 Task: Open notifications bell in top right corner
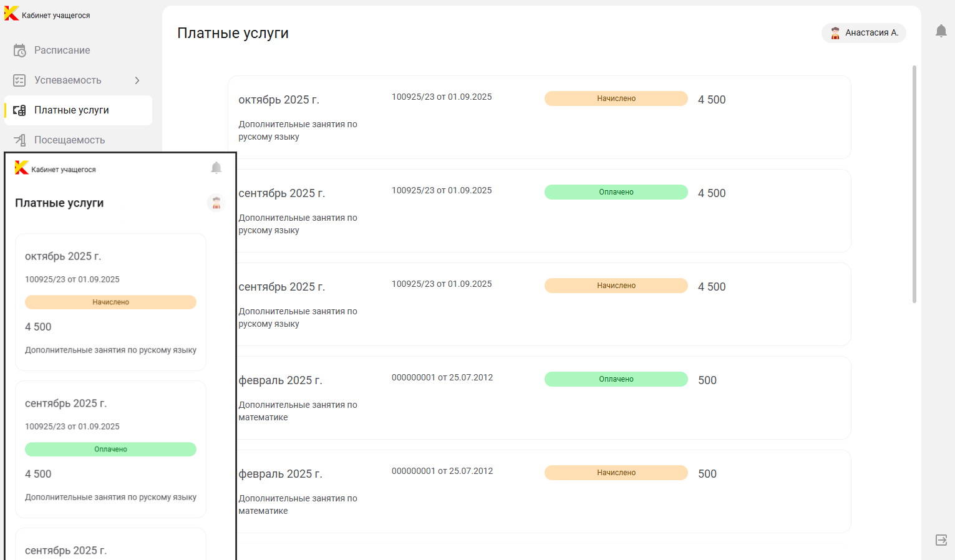pyautogui.click(x=941, y=31)
